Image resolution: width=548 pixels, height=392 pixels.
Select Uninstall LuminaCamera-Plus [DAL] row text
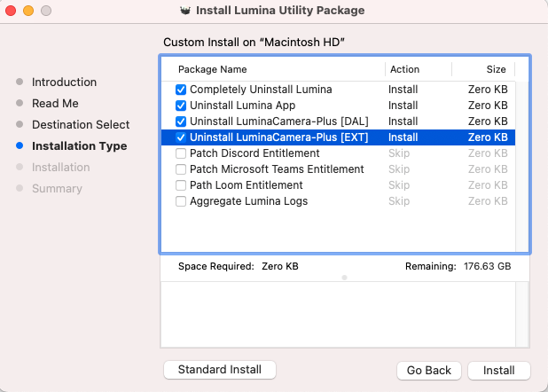279,122
